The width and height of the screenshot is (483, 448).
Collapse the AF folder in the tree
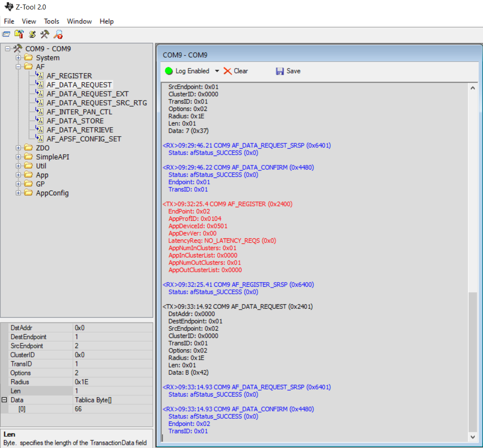(x=18, y=66)
